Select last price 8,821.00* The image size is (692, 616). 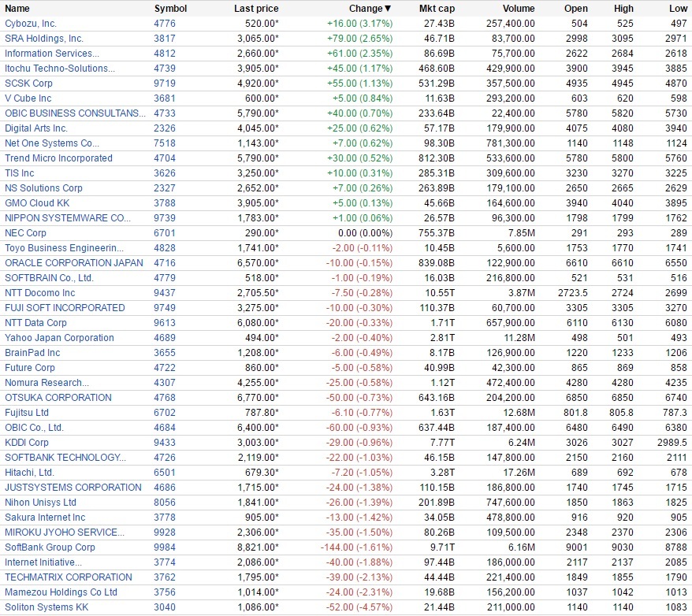[x=259, y=548]
